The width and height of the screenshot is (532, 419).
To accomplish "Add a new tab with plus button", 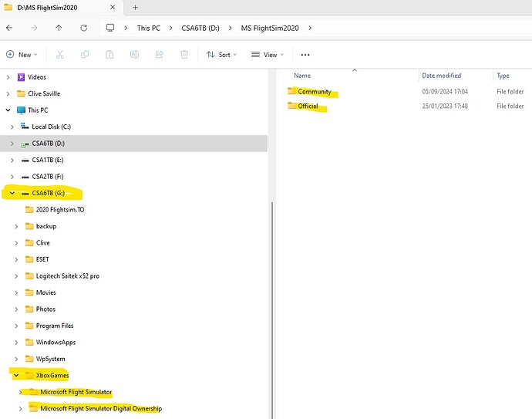I will 136,7.
